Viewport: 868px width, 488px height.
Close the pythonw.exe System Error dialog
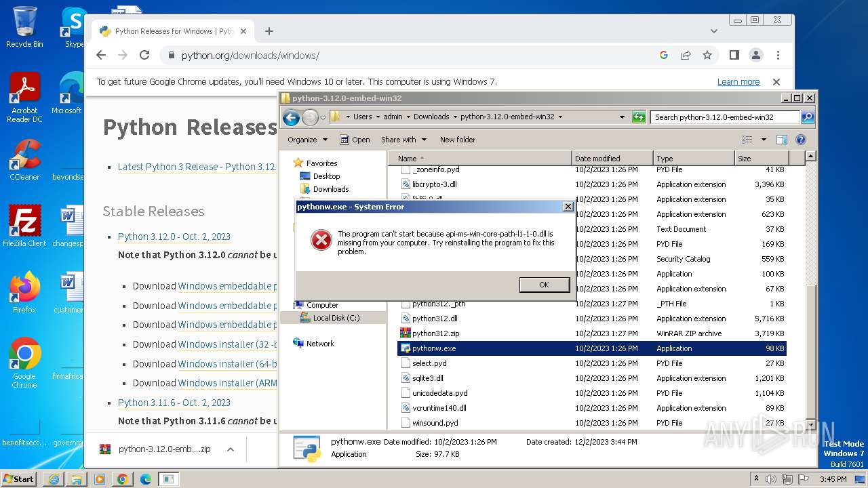point(568,207)
